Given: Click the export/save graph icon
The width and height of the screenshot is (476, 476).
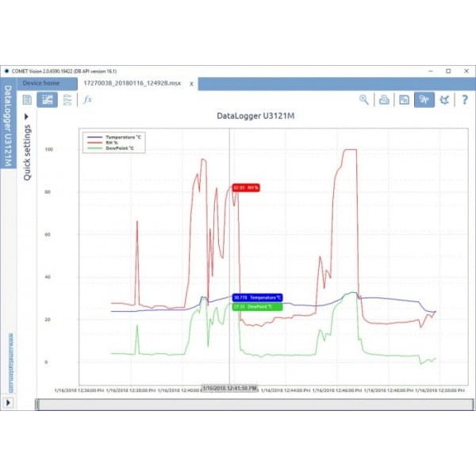Looking at the screenshot, I should (x=404, y=100).
